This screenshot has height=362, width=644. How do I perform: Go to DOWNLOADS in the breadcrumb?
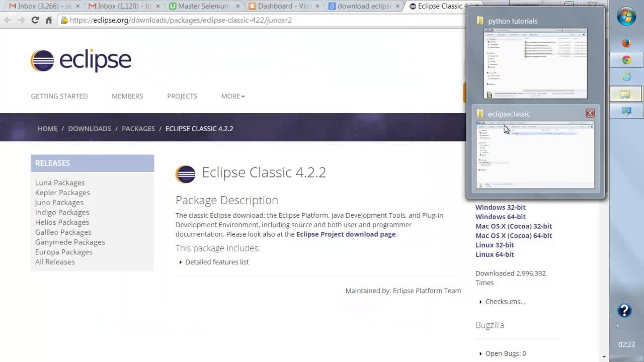pyautogui.click(x=90, y=129)
